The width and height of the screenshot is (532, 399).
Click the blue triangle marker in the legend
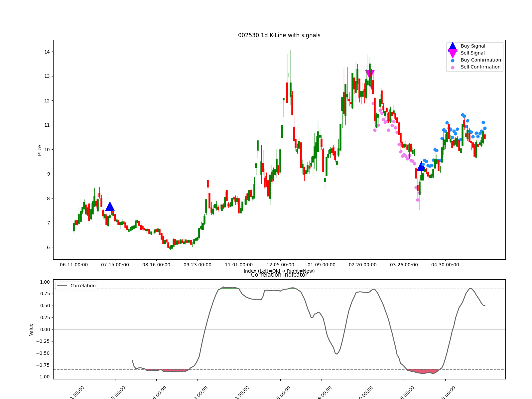[x=453, y=46]
